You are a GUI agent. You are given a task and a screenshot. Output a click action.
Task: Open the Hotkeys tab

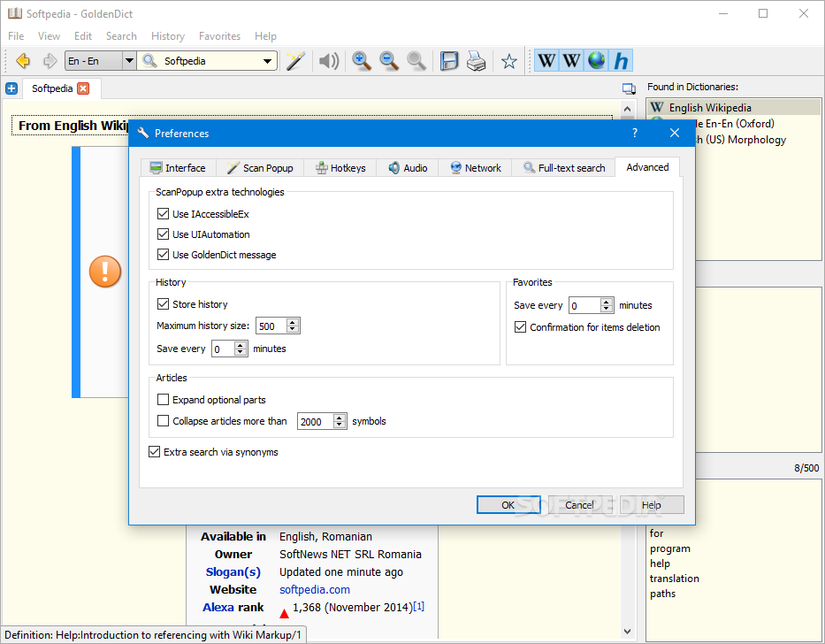pyautogui.click(x=340, y=168)
